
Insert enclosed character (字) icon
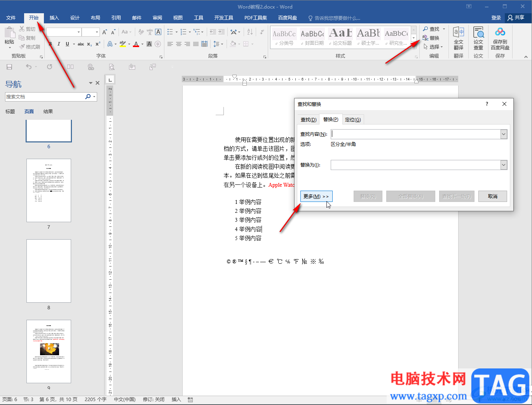coord(158,44)
